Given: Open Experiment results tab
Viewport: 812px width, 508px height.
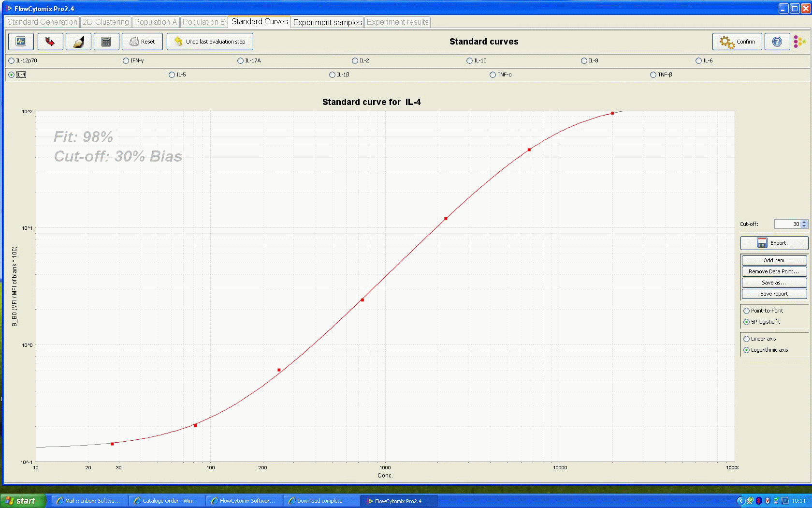Looking at the screenshot, I should pos(397,22).
